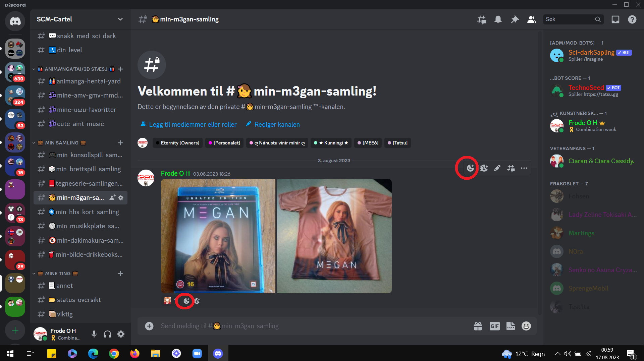This screenshot has width=644, height=361.
Task: Switch to status-oversikt channel
Action: click(80, 300)
